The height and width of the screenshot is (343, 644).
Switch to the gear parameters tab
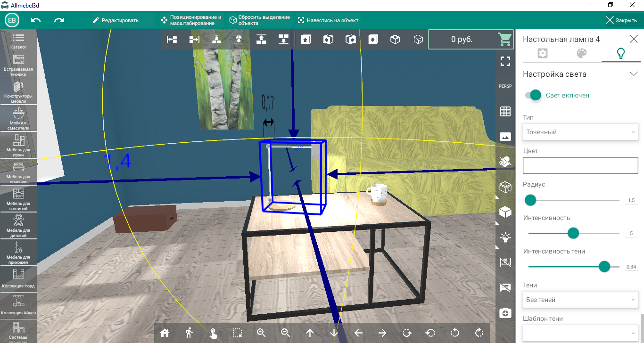(x=542, y=53)
